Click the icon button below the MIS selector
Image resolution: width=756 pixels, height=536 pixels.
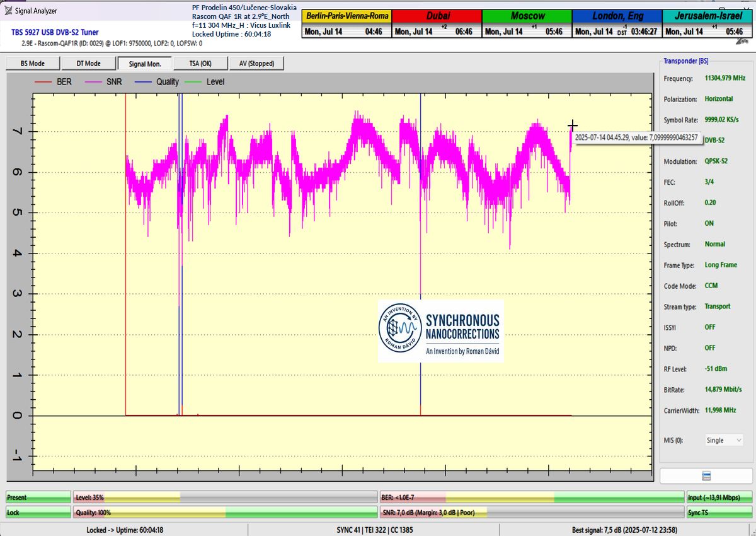point(706,475)
